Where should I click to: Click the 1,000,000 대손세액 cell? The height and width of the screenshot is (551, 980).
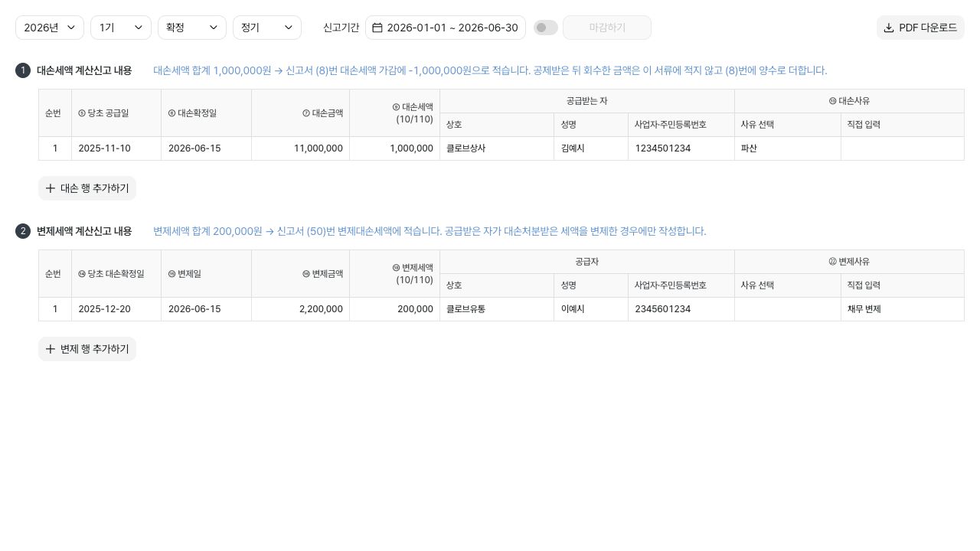(x=395, y=148)
